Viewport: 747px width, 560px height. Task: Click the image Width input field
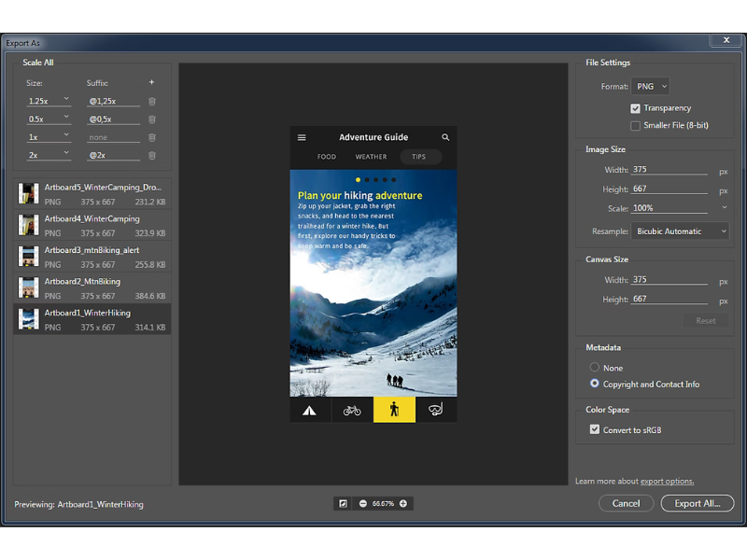[x=669, y=170]
